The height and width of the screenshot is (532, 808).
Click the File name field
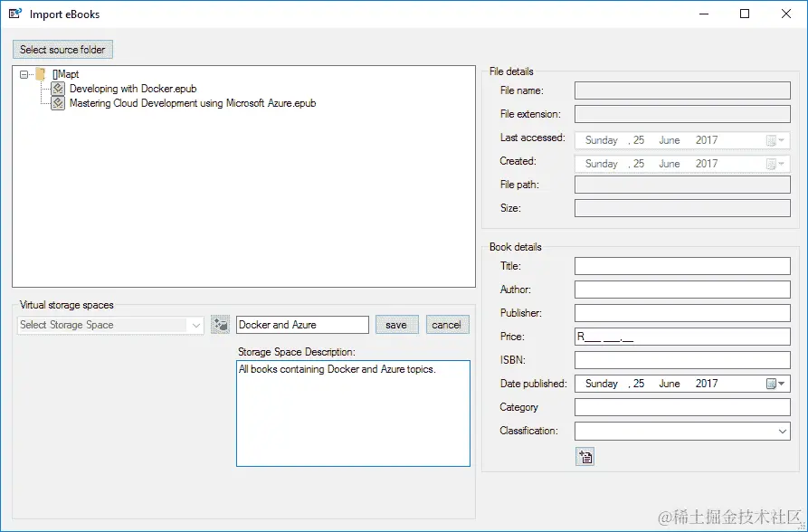tap(682, 90)
